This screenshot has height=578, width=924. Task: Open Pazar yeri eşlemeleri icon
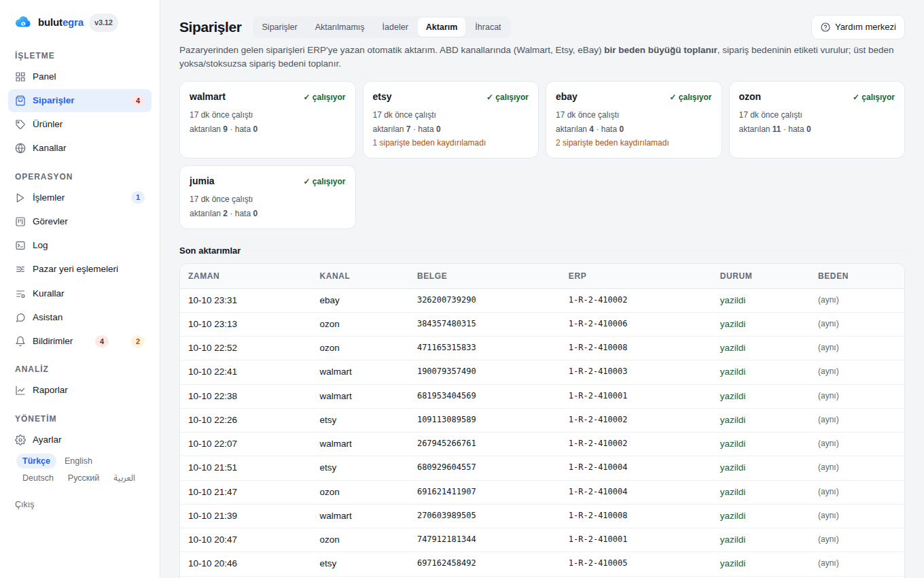(20, 269)
